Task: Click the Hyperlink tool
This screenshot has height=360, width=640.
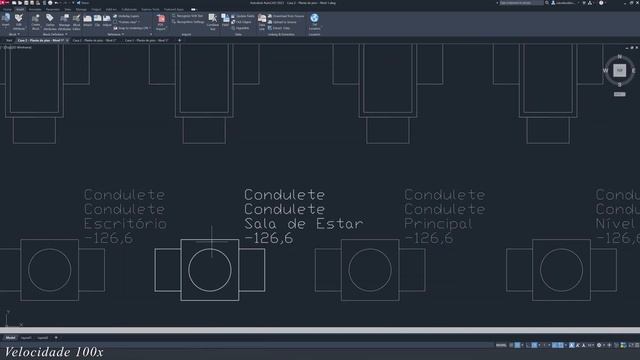Action: [x=240, y=28]
